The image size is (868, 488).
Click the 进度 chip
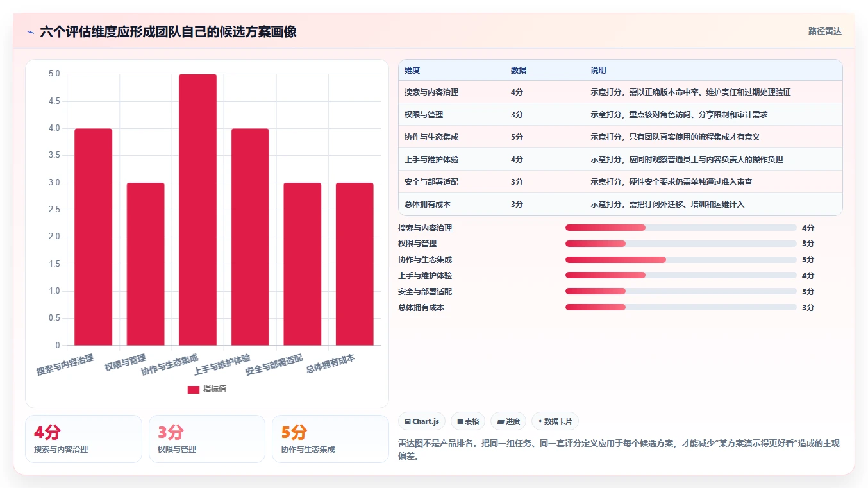tap(508, 421)
